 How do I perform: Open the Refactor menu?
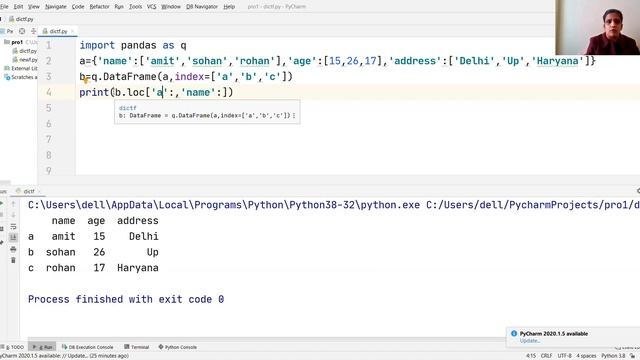click(99, 7)
